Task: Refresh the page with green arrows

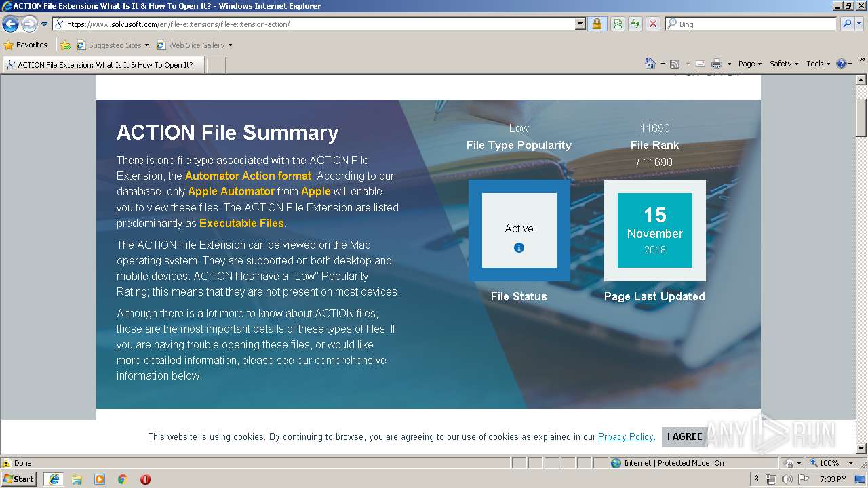Action: [635, 24]
